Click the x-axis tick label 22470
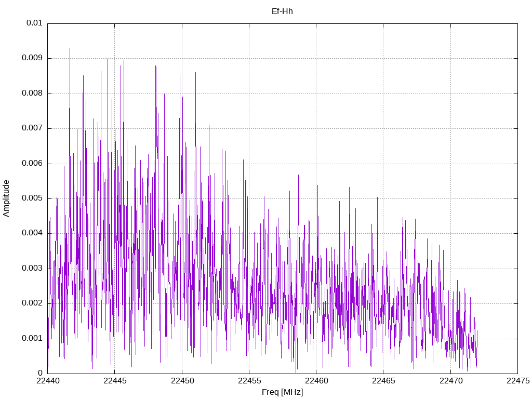Viewport: 532px width, 399px height. 451,381
